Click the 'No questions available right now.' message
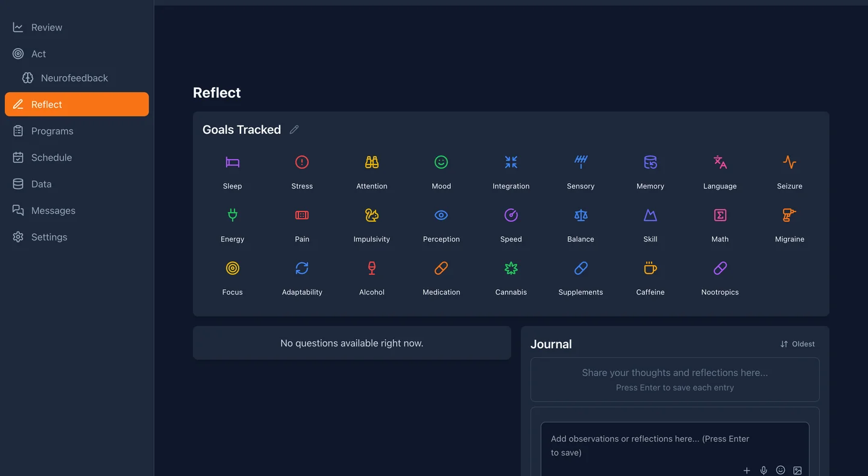 pyautogui.click(x=352, y=343)
